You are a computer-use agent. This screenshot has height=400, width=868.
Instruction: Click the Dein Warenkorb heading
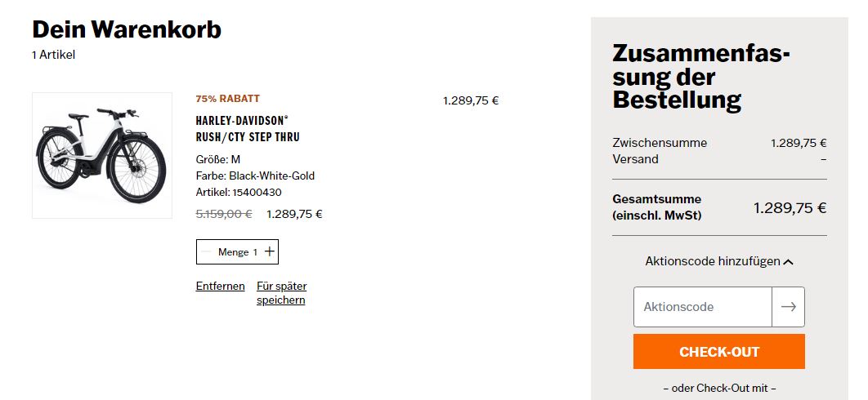[x=127, y=29]
